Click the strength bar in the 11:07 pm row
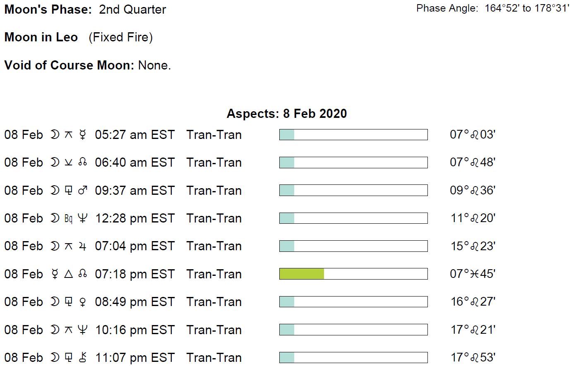The width and height of the screenshot is (588, 366). [353, 357]
